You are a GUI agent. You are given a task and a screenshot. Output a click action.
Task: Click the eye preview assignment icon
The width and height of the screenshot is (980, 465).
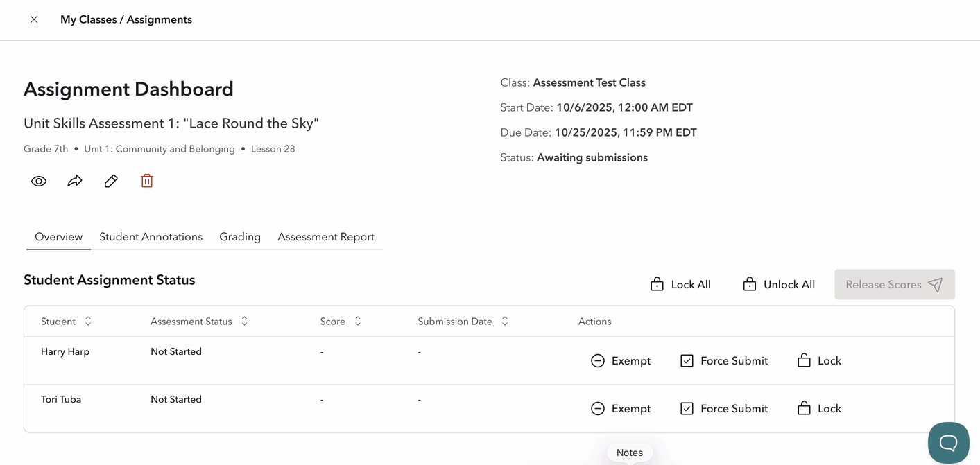pos(39,181)
